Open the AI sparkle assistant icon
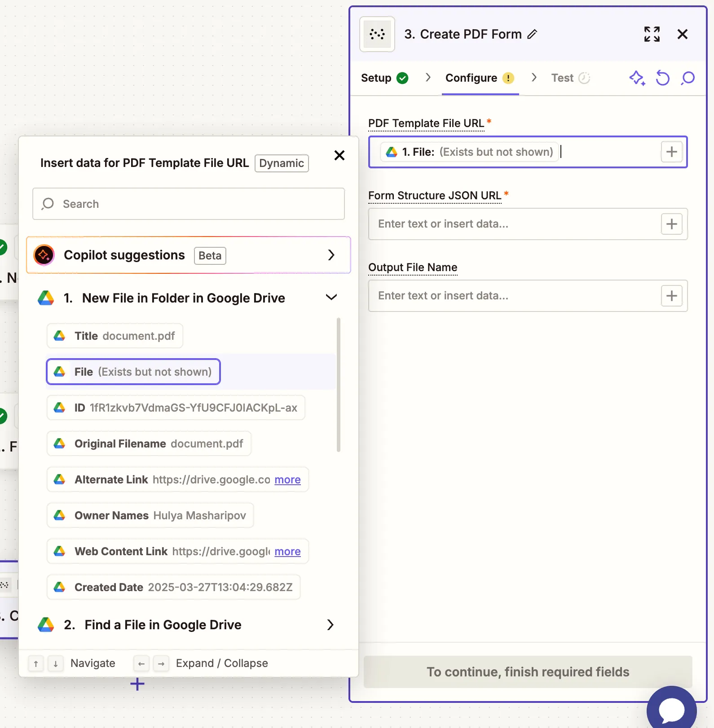Screen dimensions: 714x728 click(637, 78)
